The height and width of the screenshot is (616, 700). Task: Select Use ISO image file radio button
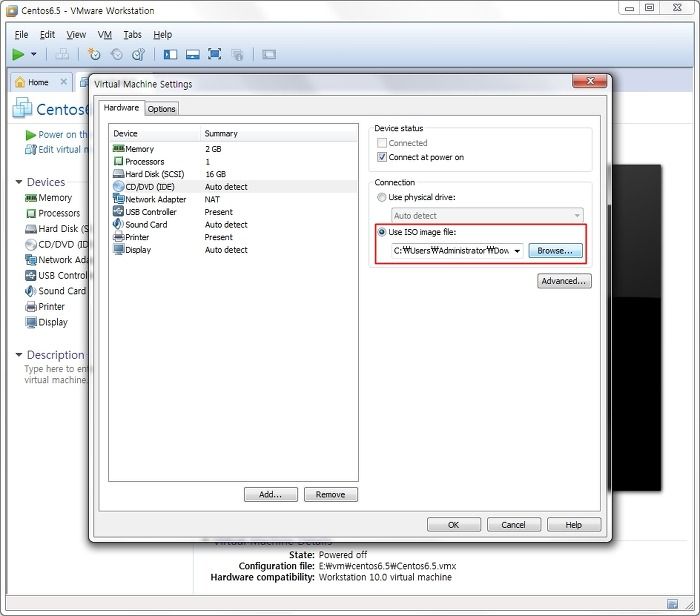382,232
